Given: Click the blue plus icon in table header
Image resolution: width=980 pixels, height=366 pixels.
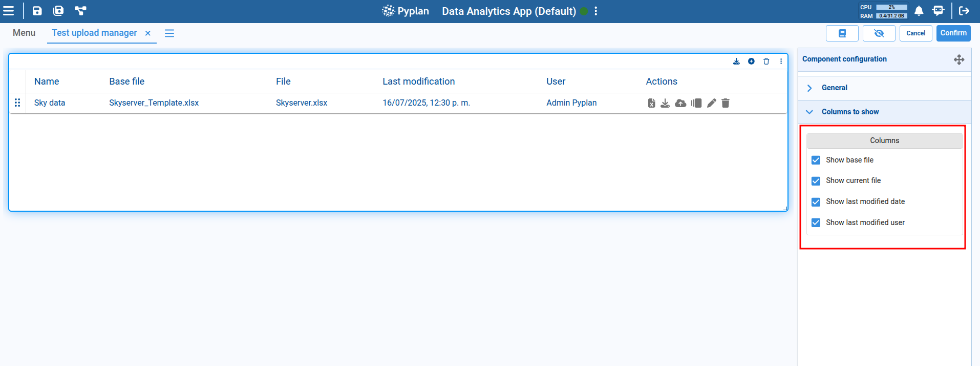Looking at the screenshot, I should tap(751, 62).
